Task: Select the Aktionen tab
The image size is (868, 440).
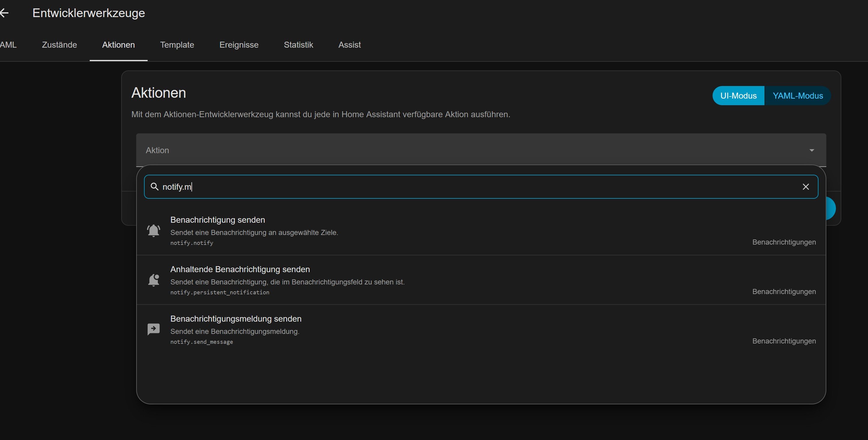Action: (x=118, y=45)
